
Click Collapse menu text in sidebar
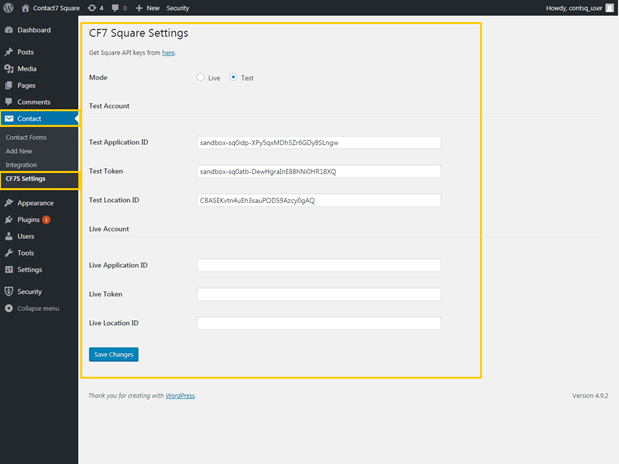tap(38, 308)
